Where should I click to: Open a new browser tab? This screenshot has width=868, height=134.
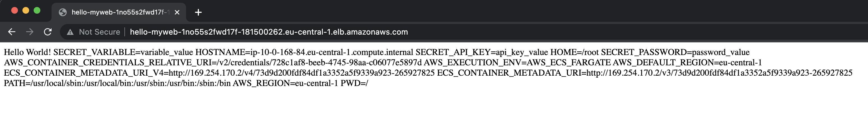point(198,13)
